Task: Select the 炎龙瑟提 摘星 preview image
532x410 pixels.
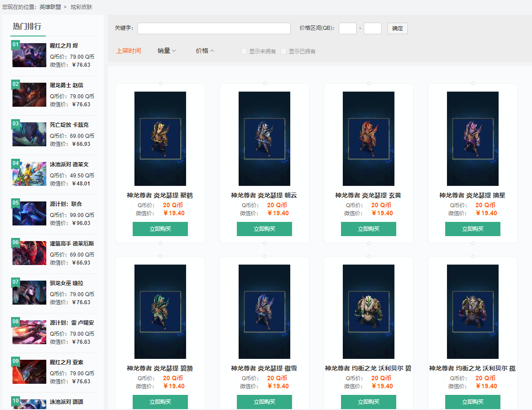Action: point(473,139)
